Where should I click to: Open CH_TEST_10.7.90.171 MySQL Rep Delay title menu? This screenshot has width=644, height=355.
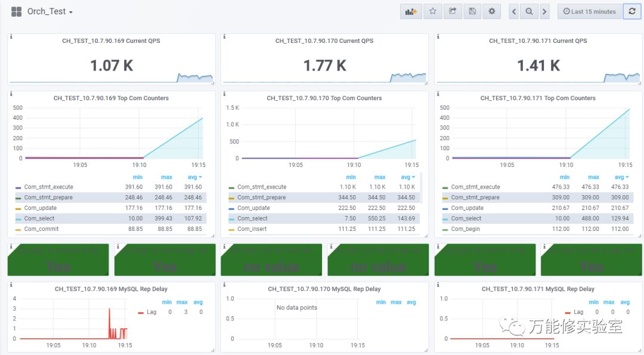tap(538, 289)
